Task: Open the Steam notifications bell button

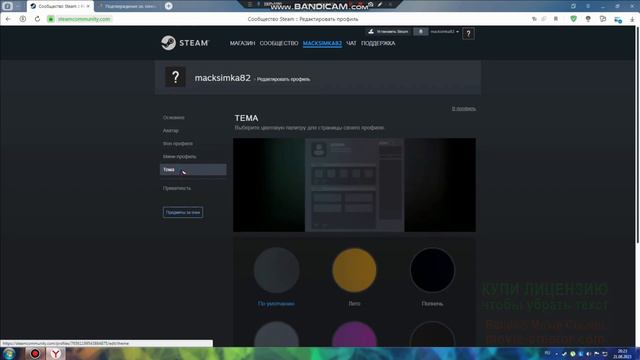Action: click(x=420, y=31)
